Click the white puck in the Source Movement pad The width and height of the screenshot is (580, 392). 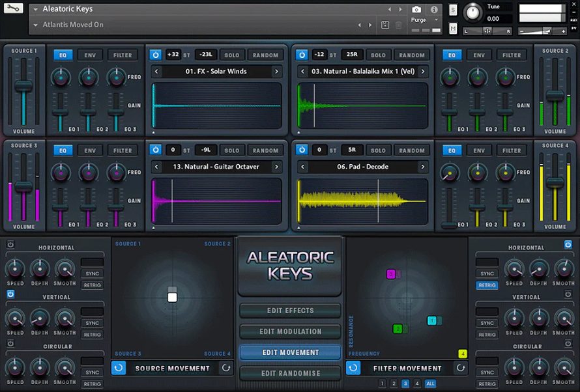point(172,298)
